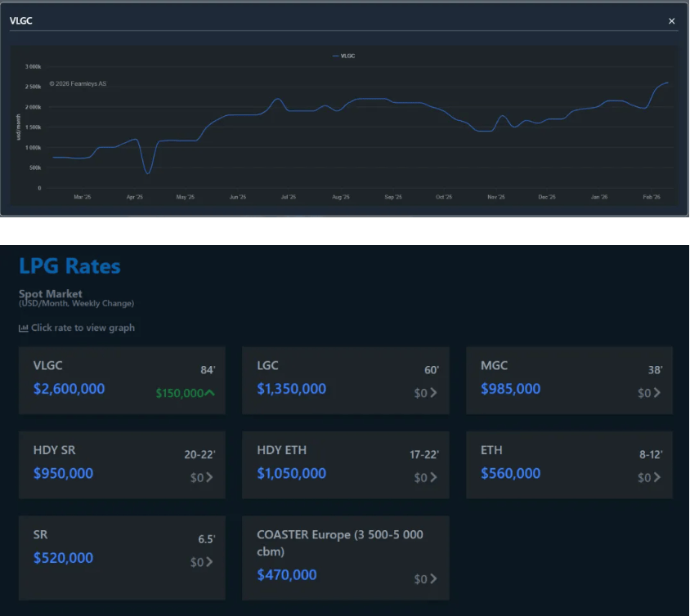The height and width of the screenshot is (616, 690).
Task: Select the HDY SR $950,000 rate
Action: coord(63,474)
